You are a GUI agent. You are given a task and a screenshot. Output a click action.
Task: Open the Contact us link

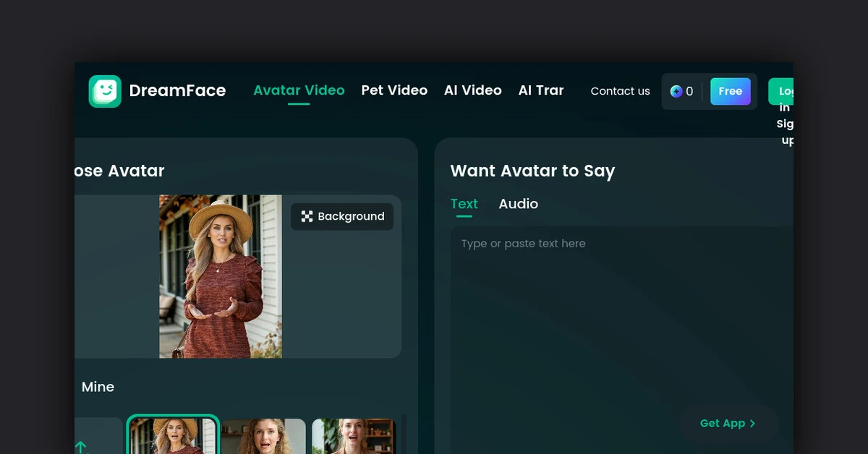tap(620, 91)
